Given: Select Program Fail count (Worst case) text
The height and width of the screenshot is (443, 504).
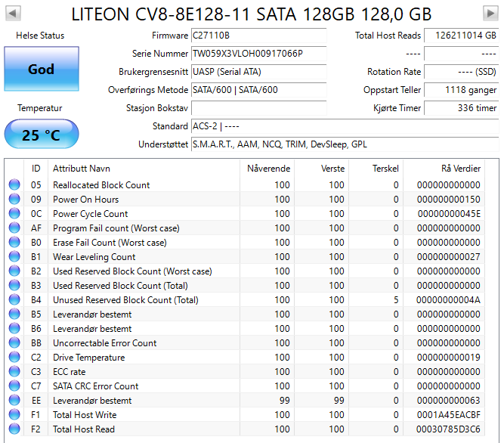Looking at the screenshot, I should tap(116, 228).
